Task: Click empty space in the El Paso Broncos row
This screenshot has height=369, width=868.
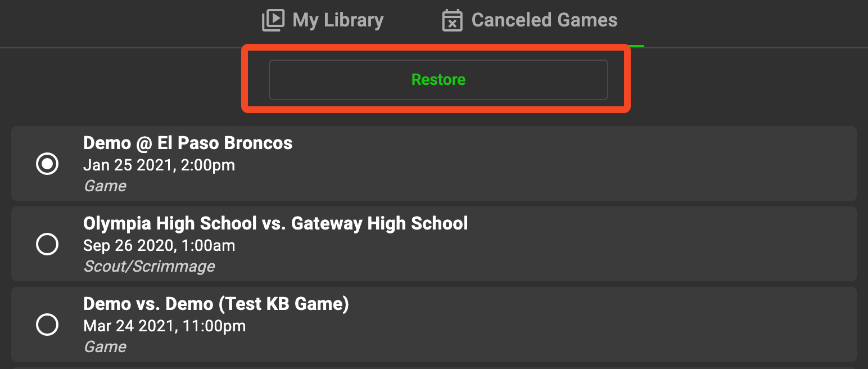Action: click(562, 164)
